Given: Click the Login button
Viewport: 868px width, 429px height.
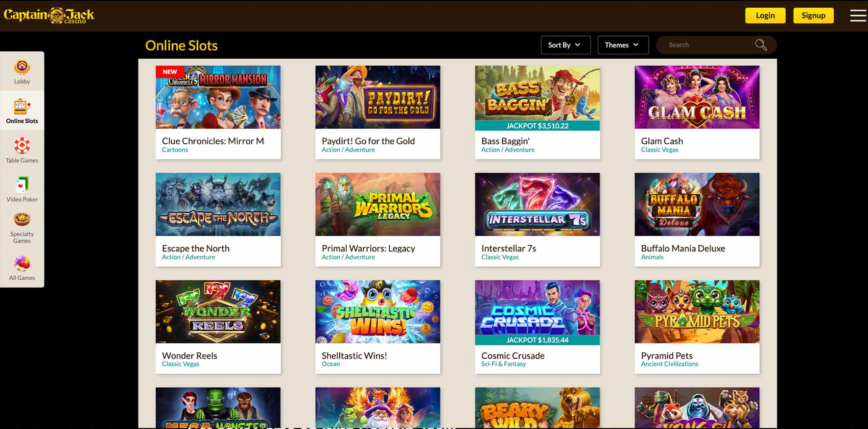Looking at the screenshot, I should [x=765, y=15].
